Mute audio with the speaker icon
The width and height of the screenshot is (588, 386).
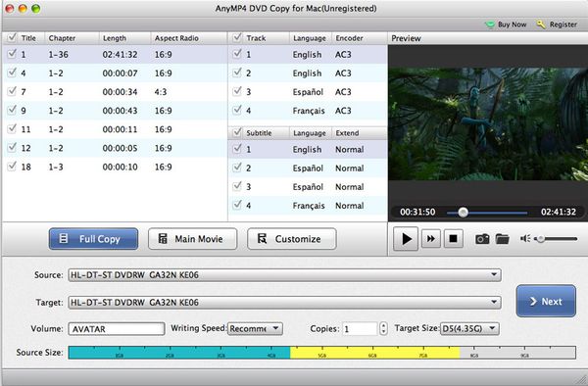click(x=525, y=239)
